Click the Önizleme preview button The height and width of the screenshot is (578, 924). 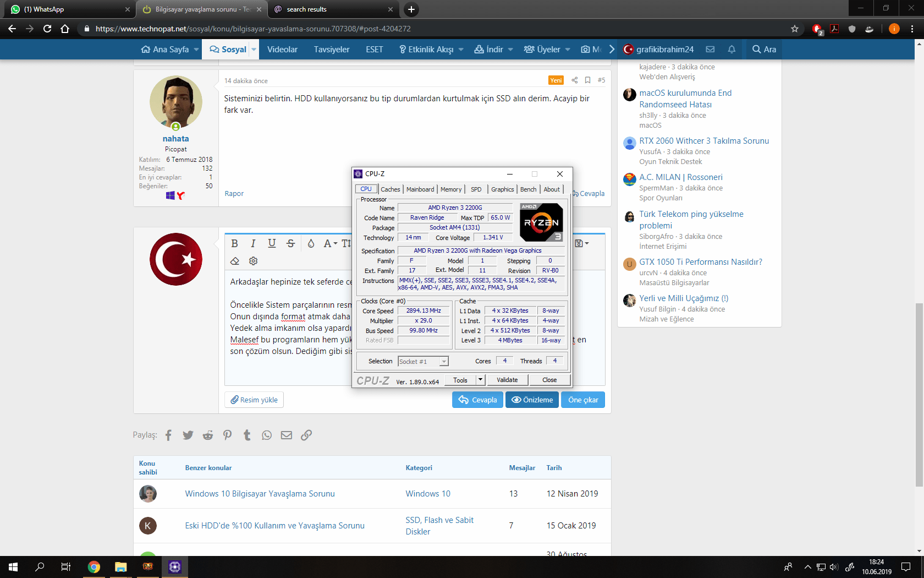[x=532, y=400]
